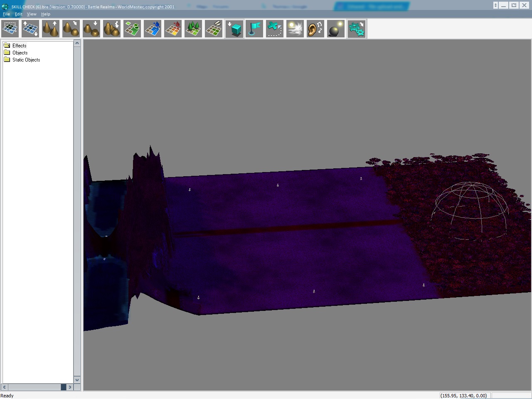Select the wind effects tool
The height and width of the screenshot is (399, 532).
click(x=295, y=29)
